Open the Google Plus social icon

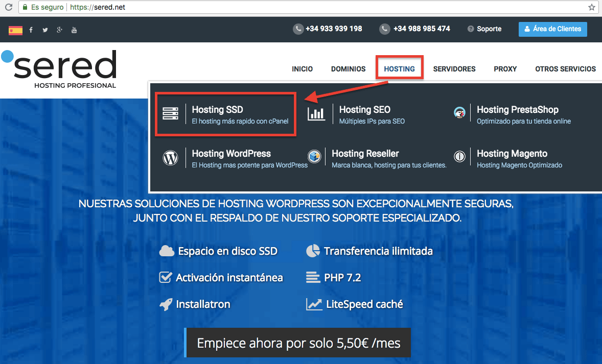pyautogui.click(x=59, y=30)
